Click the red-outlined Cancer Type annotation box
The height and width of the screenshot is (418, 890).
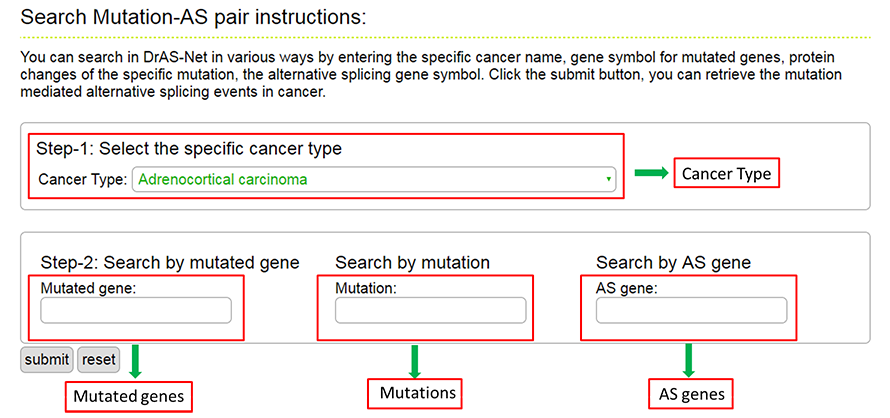[x=726, y=174]
